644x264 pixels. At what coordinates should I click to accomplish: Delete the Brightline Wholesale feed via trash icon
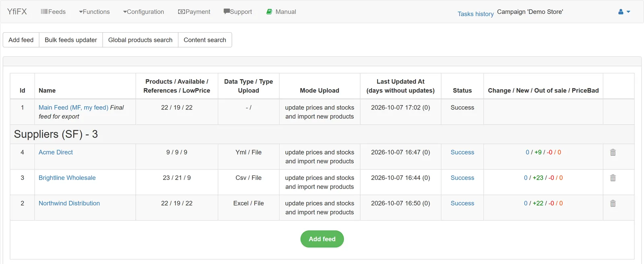[x=613, y=178]
